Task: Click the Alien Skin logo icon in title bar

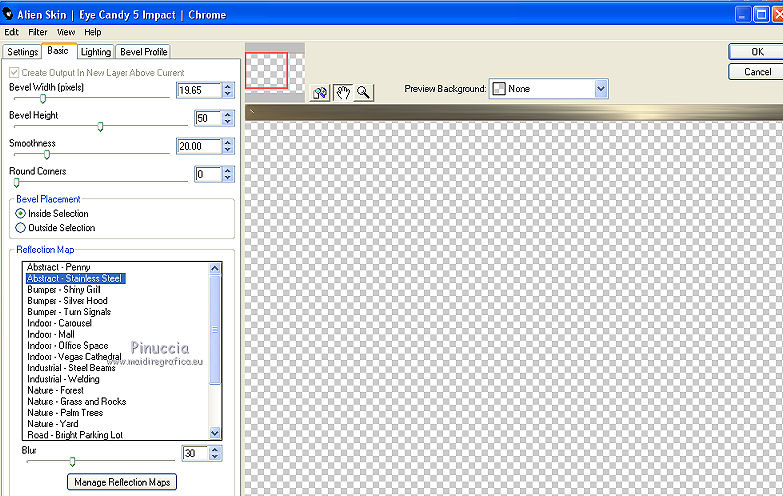Action: [x=7, y=14]
